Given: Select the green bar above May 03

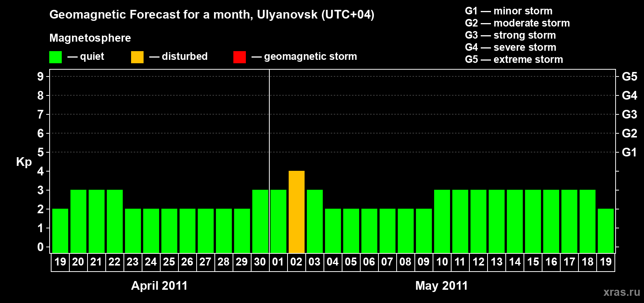Looking at the screenshot, I should point(315,221).
